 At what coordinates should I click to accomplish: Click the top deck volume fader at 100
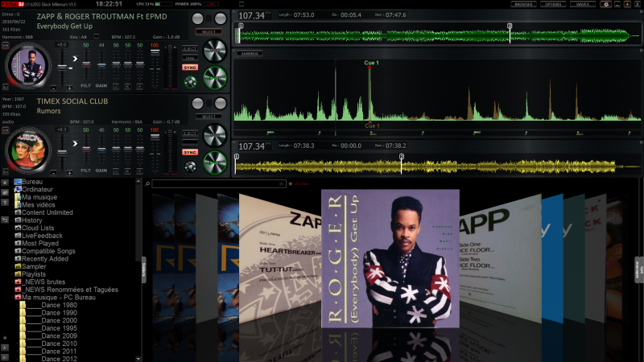point(155,52)
